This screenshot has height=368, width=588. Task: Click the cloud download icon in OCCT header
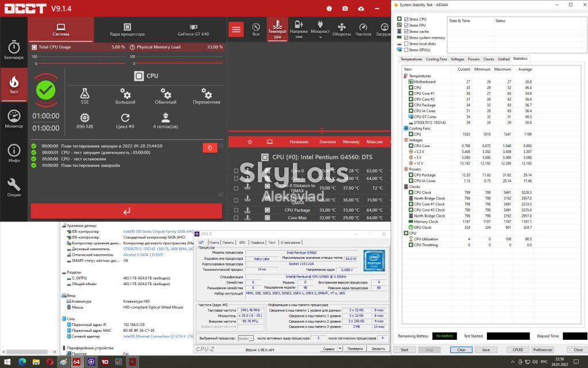point(361,9)
